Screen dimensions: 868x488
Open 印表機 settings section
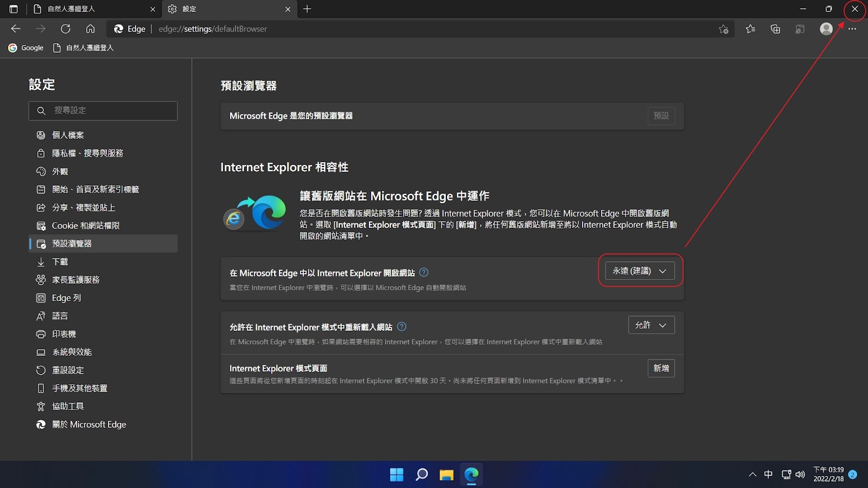pyautogui.click(x=103, y=334)
